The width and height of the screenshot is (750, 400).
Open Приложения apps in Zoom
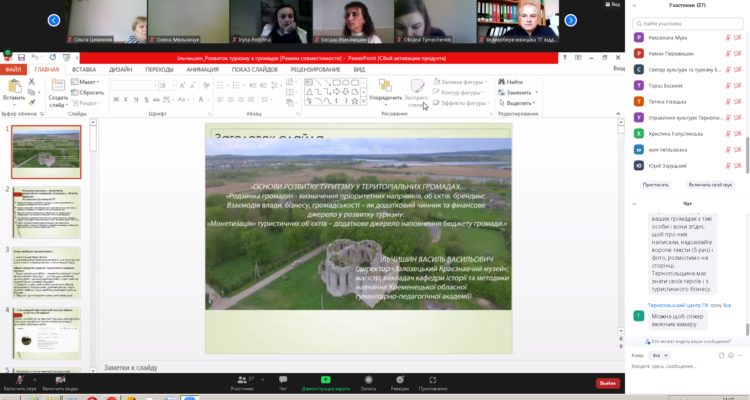pos(432,383)
